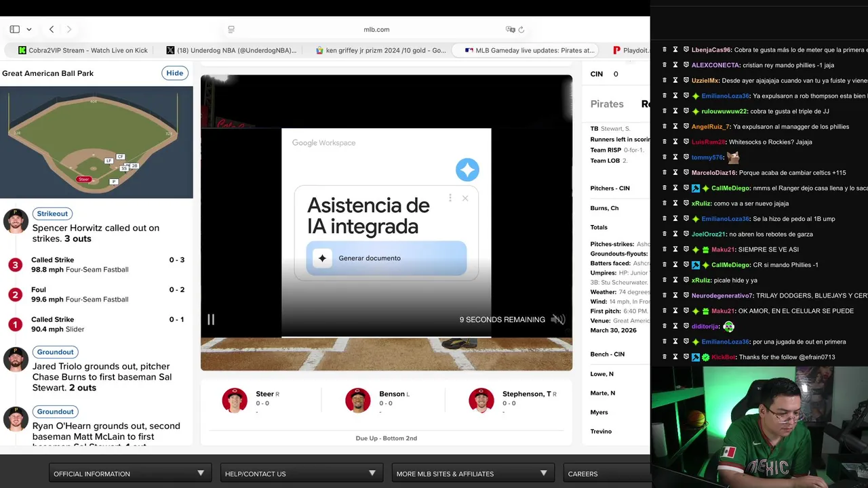Toggle the Safari sidebar button
The image size is (868, 488).
pos(14,29)
